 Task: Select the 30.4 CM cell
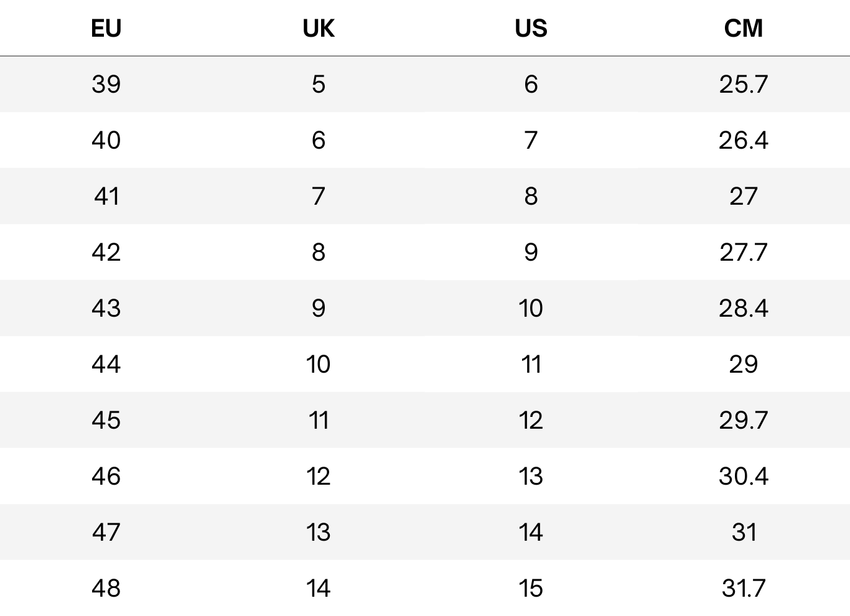coord(743,477)
